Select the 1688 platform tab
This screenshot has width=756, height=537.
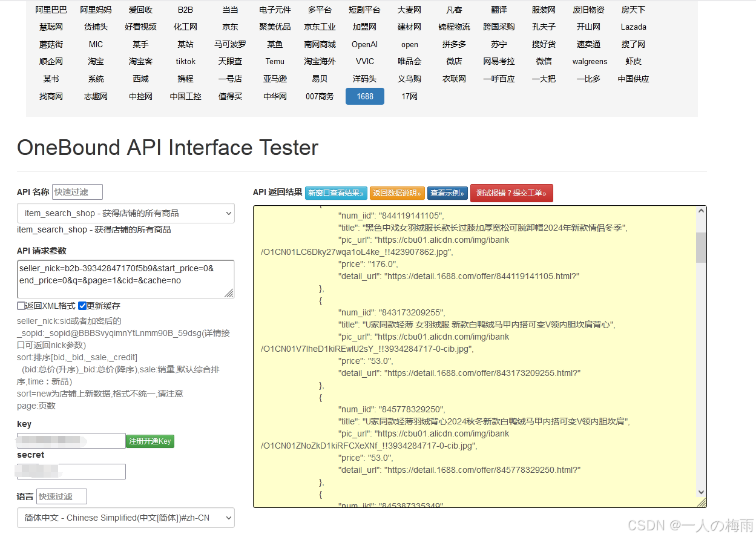[365, 96]
